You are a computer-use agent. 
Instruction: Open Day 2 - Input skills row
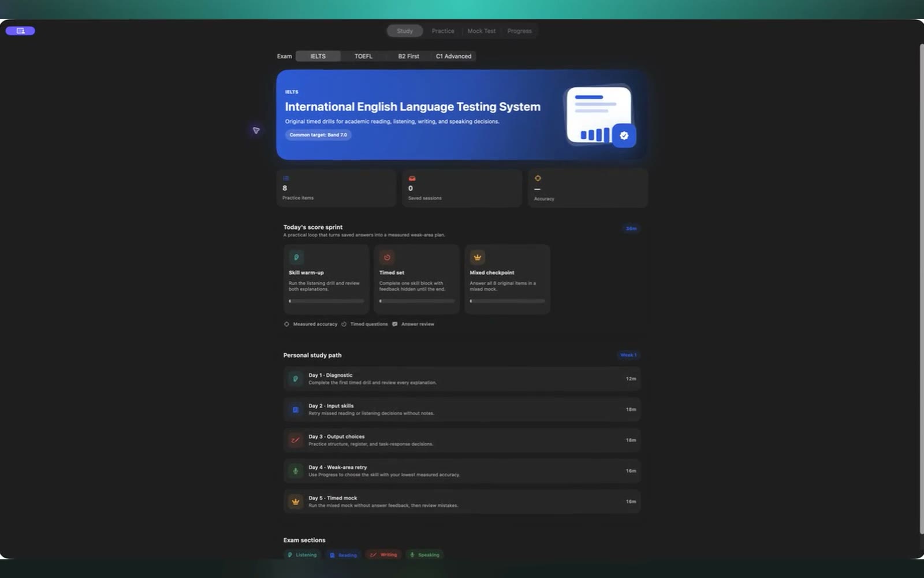point(462,410)
